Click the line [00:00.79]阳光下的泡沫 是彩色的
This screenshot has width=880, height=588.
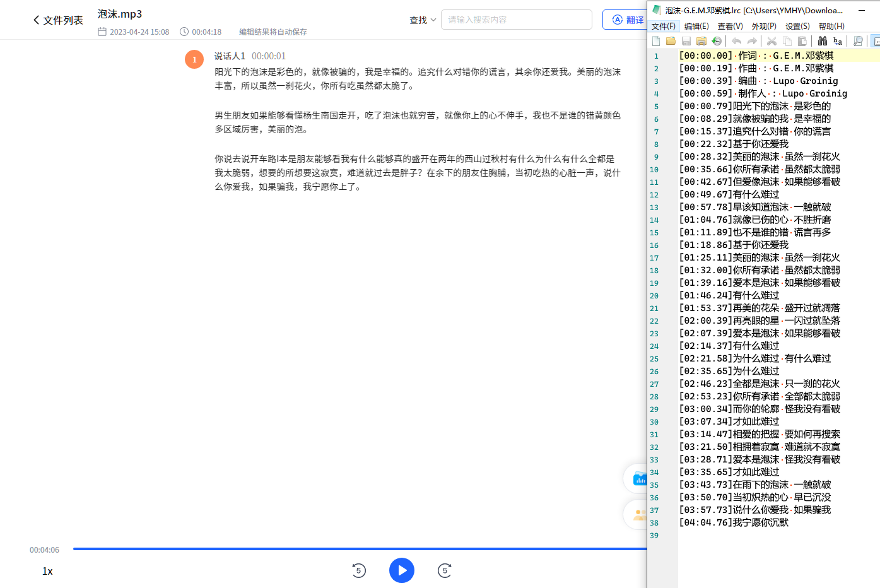click(754, 106)
